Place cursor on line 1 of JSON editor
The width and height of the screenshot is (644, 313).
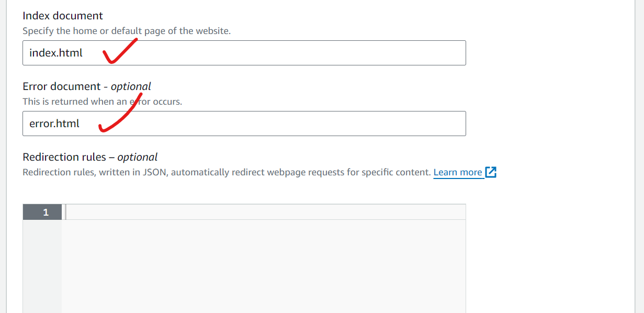point(262,212)
